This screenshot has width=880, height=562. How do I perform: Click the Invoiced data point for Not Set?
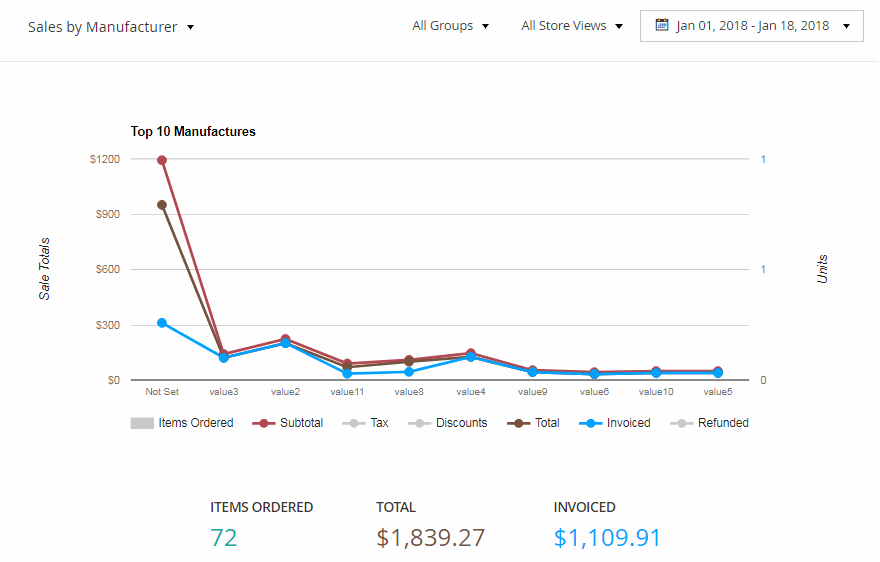click(162, 323)
